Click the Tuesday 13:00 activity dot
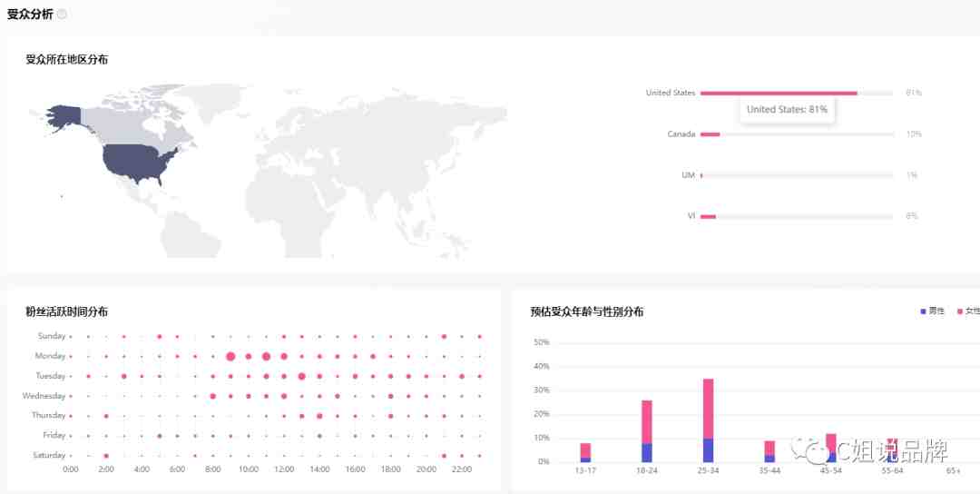The width and height of the screenshot is (980, 494). pos(302,377)
